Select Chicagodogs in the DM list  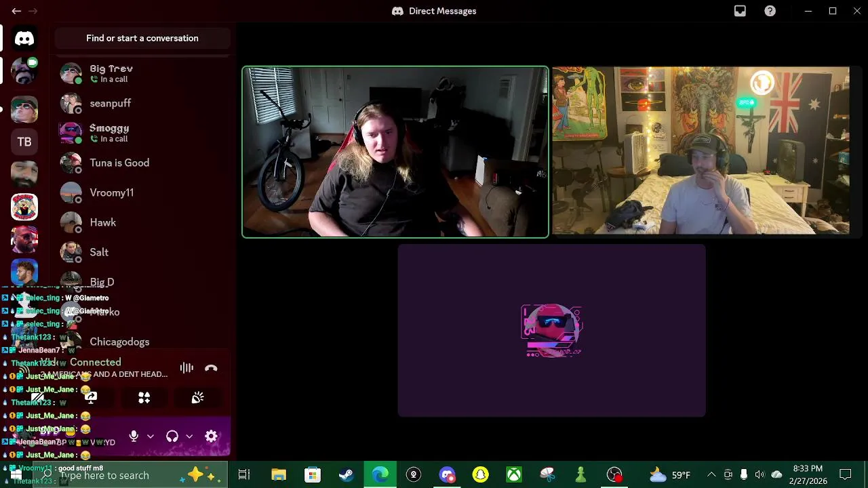(142, 342)
